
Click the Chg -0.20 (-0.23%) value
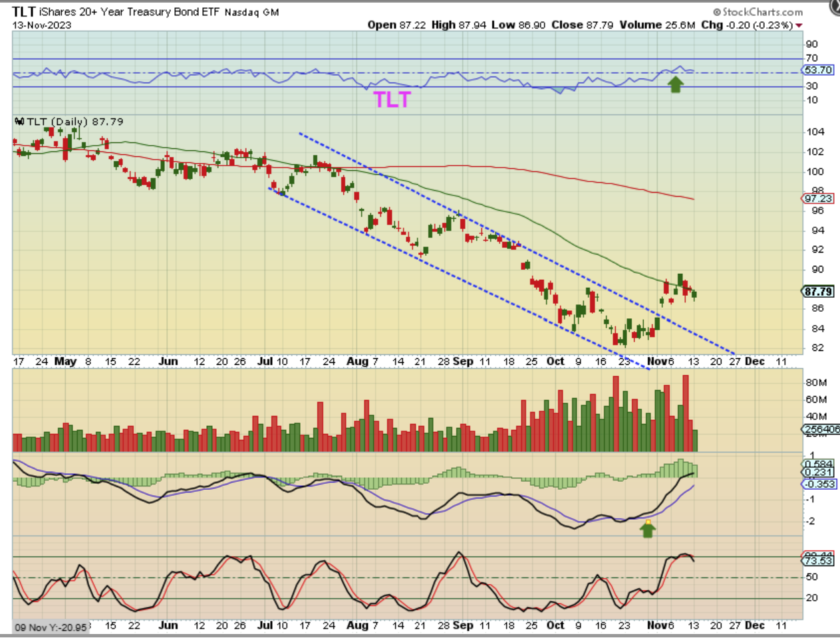pos(747,25)
